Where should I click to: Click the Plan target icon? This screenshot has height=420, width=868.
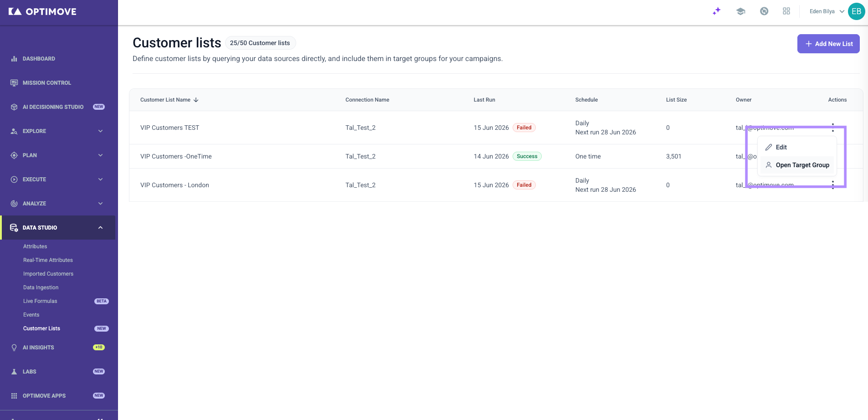click(14, 155)
